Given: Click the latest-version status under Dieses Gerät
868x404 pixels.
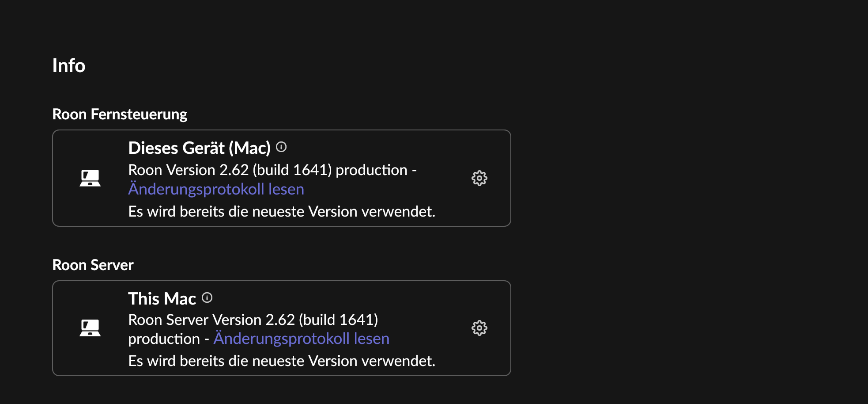Looking at the screenshot, I should tap(282, 212).
